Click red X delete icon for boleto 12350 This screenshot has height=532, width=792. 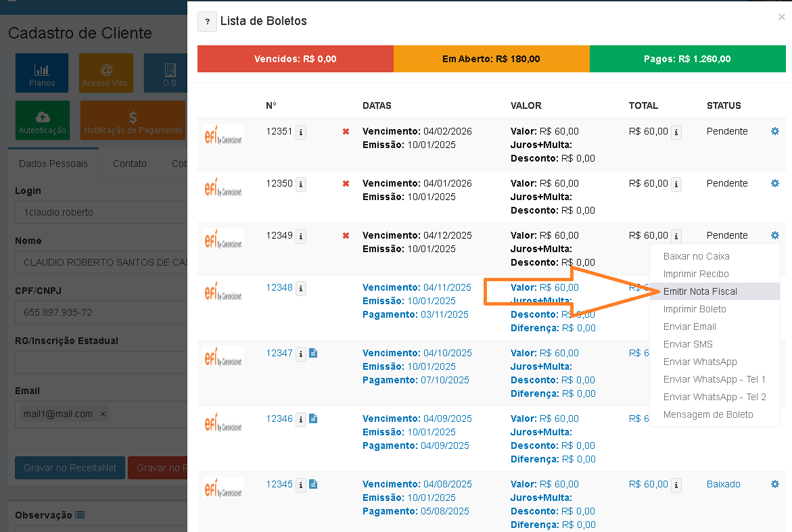346,184
